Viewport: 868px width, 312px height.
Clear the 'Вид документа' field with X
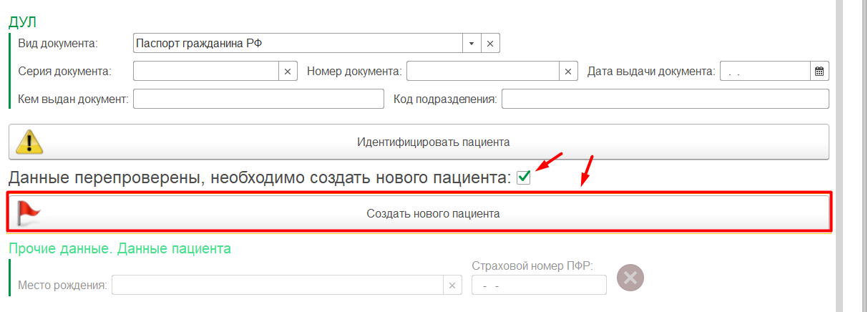click(x=490, y=44)
